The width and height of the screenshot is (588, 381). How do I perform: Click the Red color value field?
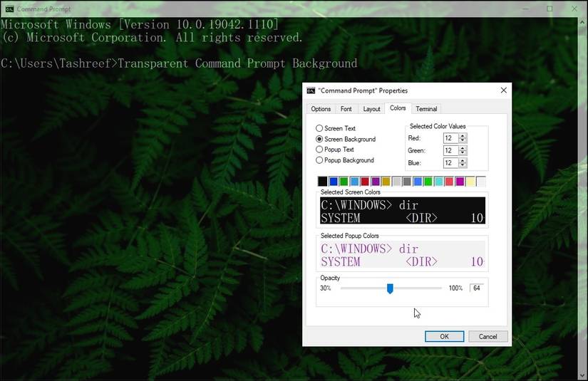tap(450, 138)
